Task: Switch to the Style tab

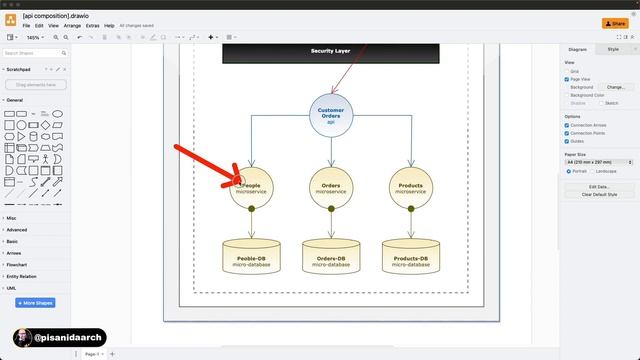Action: click(x=613, y=49)
